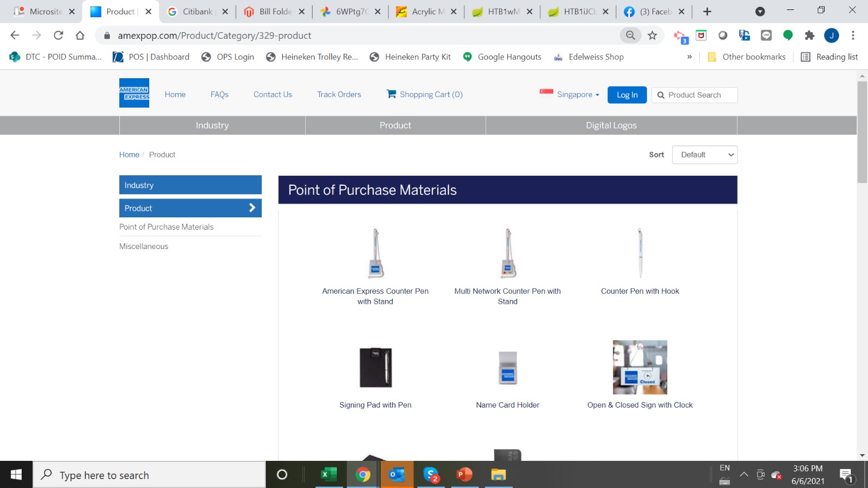The height and width of the screenshot is (488, 868).
Task: Click the EN language indicator
Action: (725, 468)
